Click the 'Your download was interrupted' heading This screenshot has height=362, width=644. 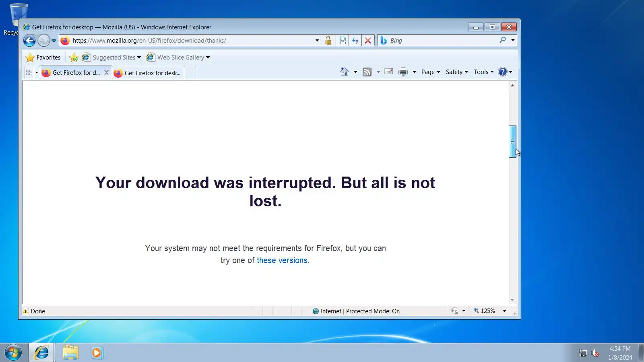(x=265, y=192)
